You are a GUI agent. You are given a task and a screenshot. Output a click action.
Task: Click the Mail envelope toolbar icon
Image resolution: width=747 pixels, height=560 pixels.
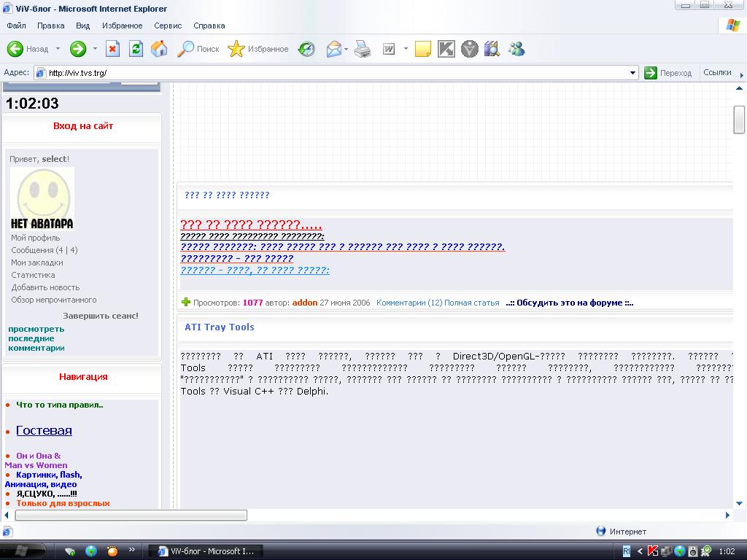pos(333,49)
